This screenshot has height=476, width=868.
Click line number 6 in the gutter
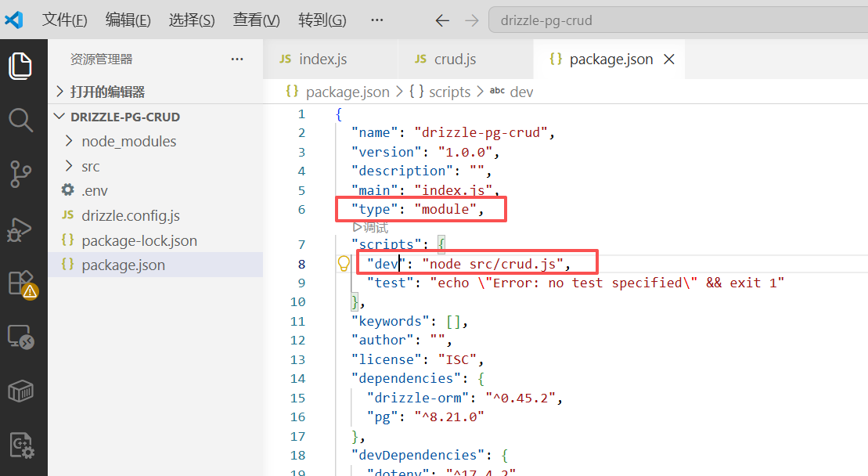click(x=301, y=209)
